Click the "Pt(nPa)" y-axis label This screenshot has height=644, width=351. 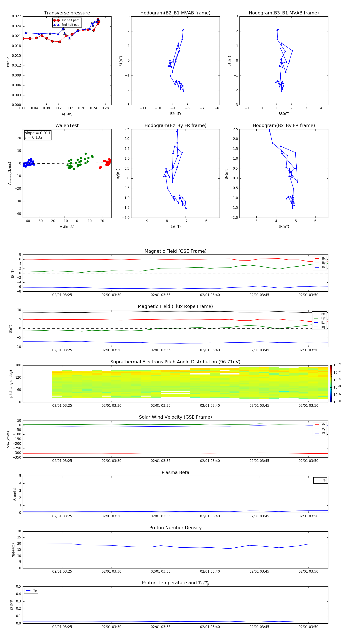pos(8,61)
